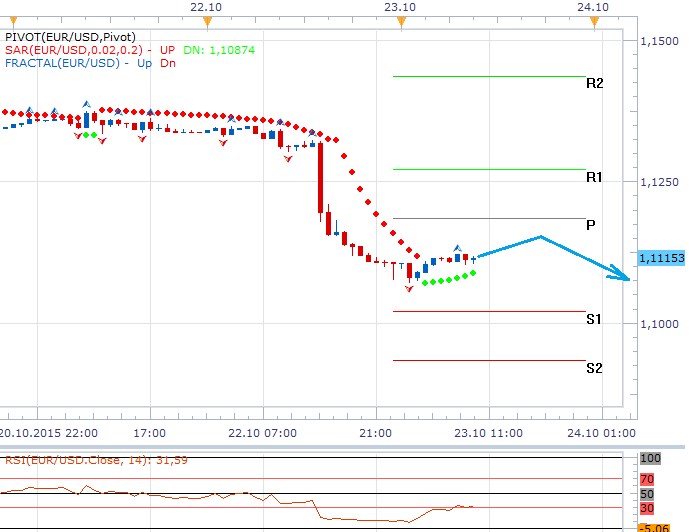This screenshot has width=689, height=532.
Task: Select the FRACTAL(EUR/USD) indicator label
Action: pyautogui.click(x=64, y=63)
